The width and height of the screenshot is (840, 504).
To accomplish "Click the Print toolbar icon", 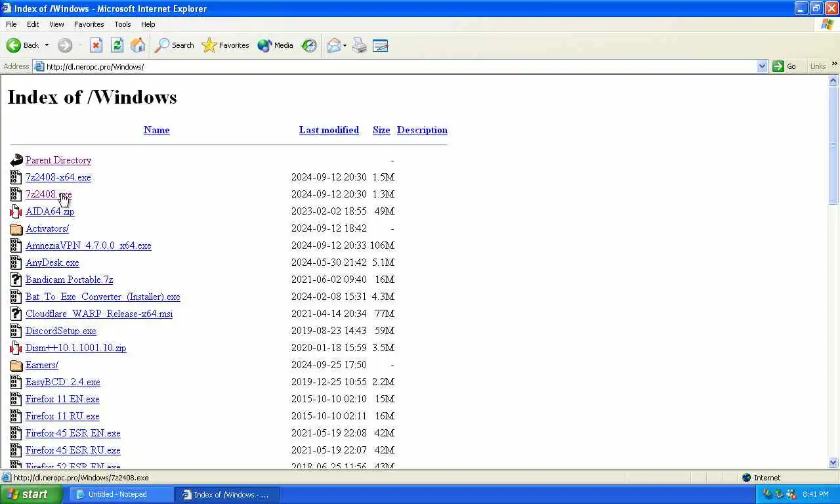I will tap(360, 45).
